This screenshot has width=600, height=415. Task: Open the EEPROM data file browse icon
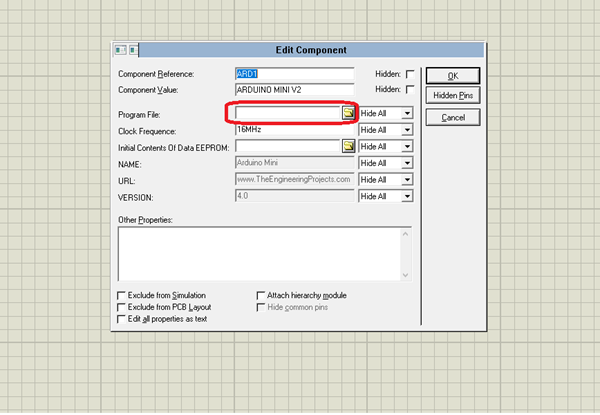pos(348,146)
